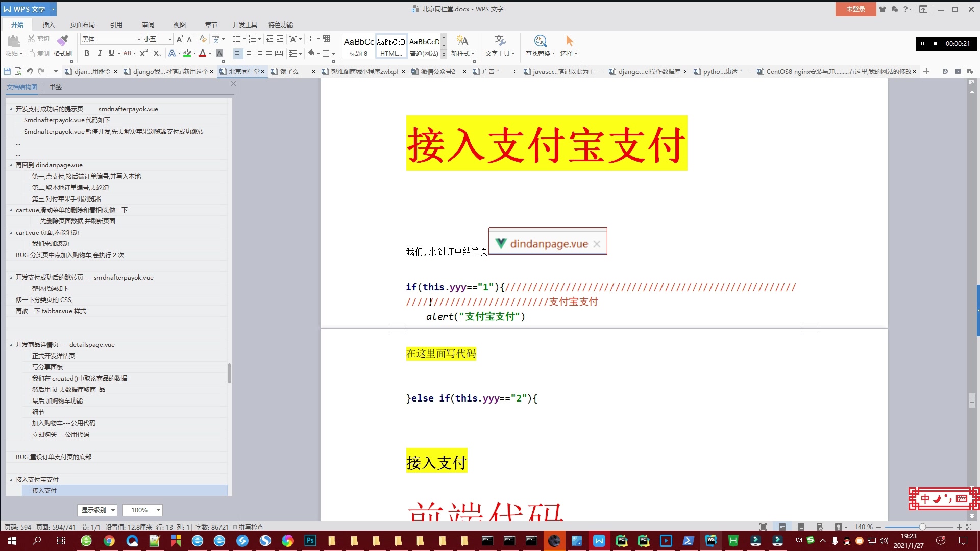
Task: Click the HTML style thumbnail in styles gallery
Action: click(390, 46)
